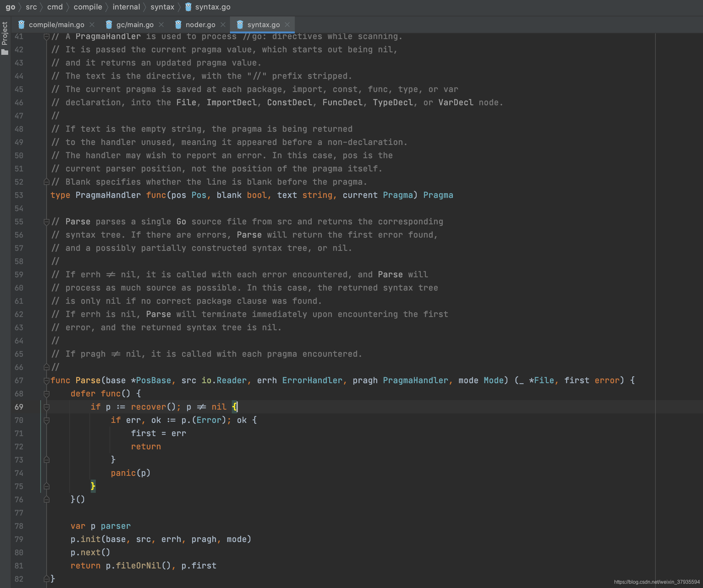Close the gc/main.go editor tab
703x588 pixels.
click(x=161, y=25)
